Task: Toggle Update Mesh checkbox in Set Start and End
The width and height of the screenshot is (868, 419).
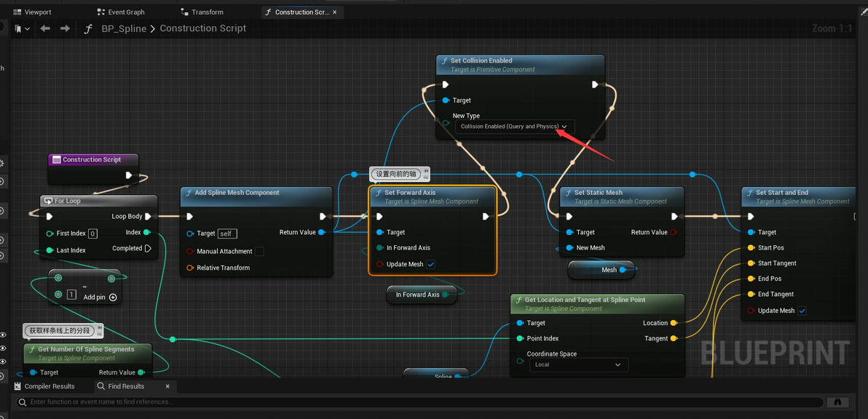Action: (802, 311)
